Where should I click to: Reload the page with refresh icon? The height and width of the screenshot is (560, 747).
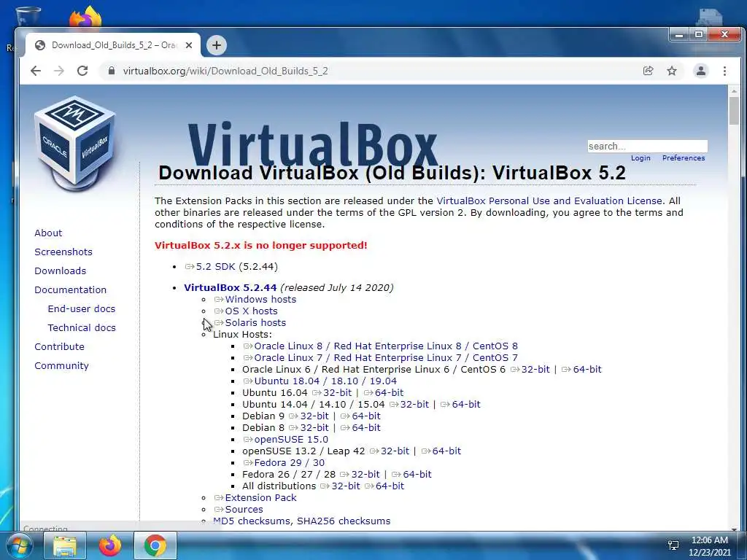click(x=82, y=71)
